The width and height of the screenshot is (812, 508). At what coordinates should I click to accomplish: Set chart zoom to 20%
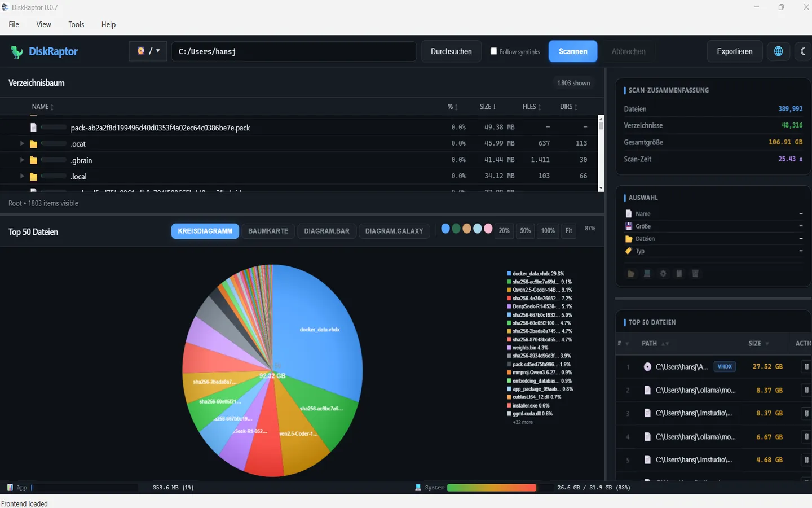pos(504,231)
